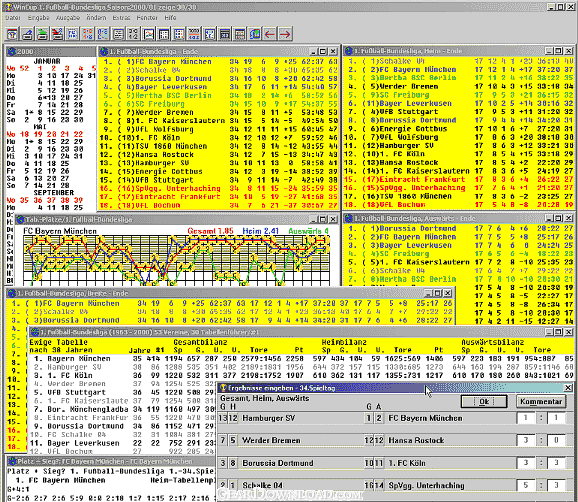578x502 pixels.
Task: Click Hansa Rostock away goals field
Action: pos(556,440)
